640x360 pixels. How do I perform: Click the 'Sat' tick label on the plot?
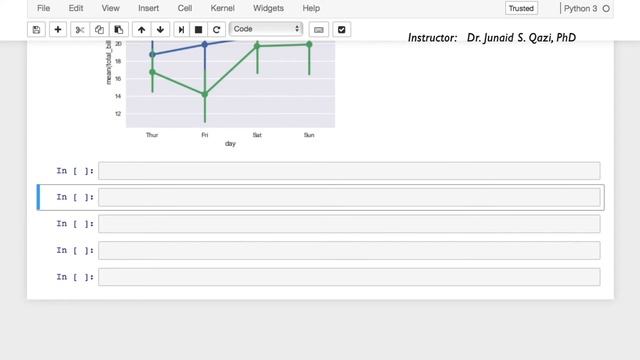tap(257, 135)
